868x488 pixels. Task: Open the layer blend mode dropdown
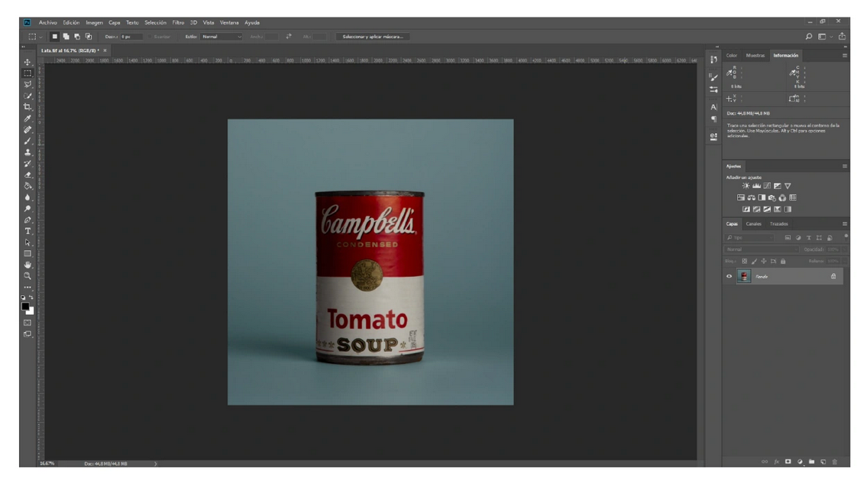click(x=761, y=249)
